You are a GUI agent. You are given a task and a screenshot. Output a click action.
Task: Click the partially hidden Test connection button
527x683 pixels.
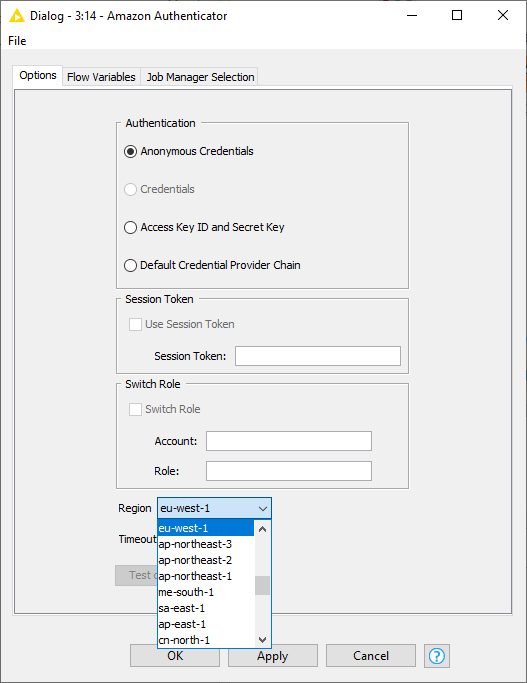coord(136,575)
